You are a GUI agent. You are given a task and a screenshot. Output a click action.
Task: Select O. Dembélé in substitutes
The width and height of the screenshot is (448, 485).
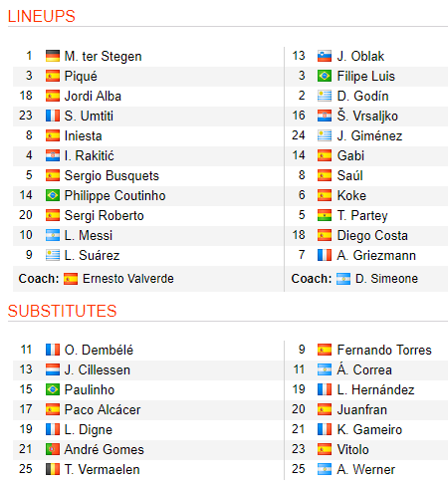(99, 350)
